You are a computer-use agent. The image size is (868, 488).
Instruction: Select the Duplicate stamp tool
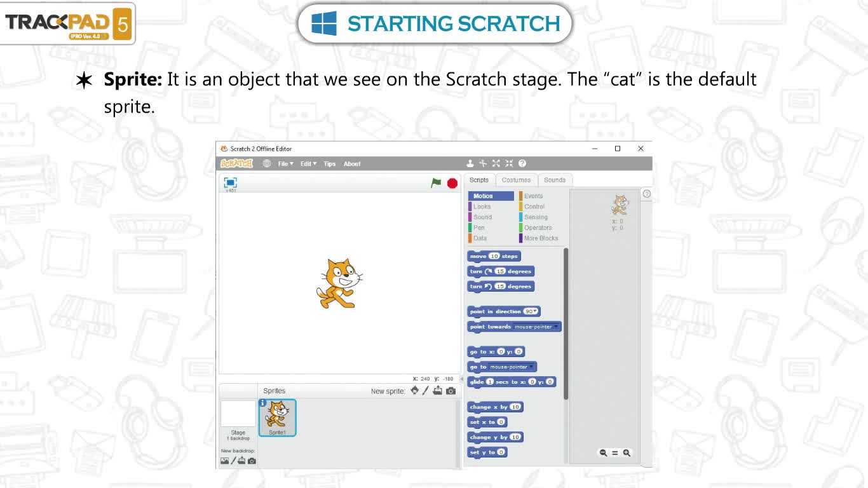pyautogui.click(x=470, y=163)
